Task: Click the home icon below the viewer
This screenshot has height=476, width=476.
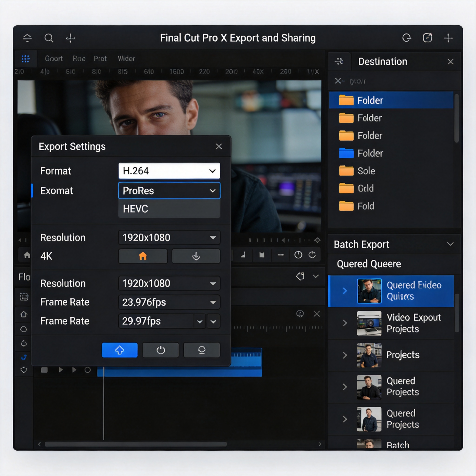Action: [x=26, y=255]
